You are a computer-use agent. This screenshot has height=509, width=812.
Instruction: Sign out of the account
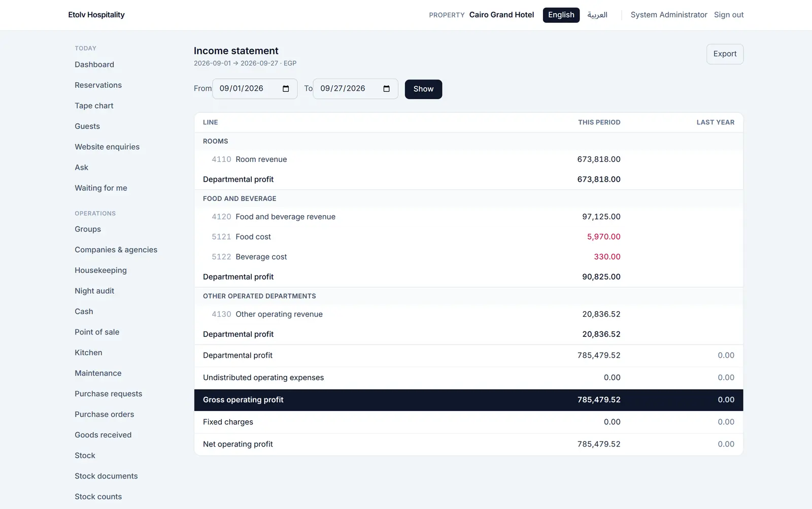[728, 15]
